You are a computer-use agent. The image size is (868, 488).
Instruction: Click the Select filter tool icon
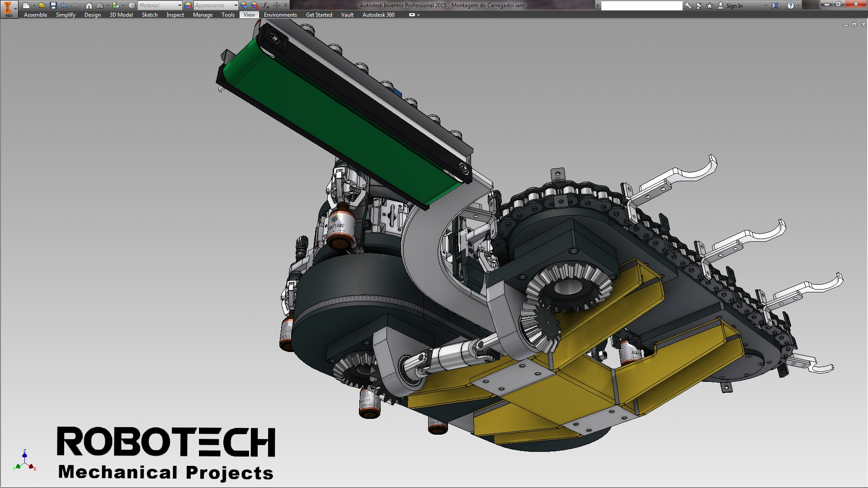point(116,5)
